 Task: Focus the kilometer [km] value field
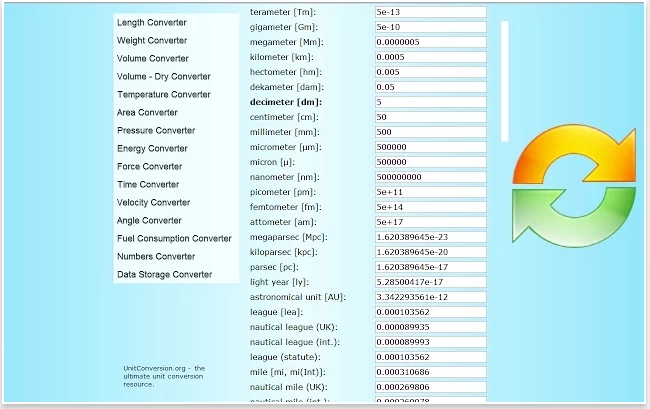(x=429, y=57)
